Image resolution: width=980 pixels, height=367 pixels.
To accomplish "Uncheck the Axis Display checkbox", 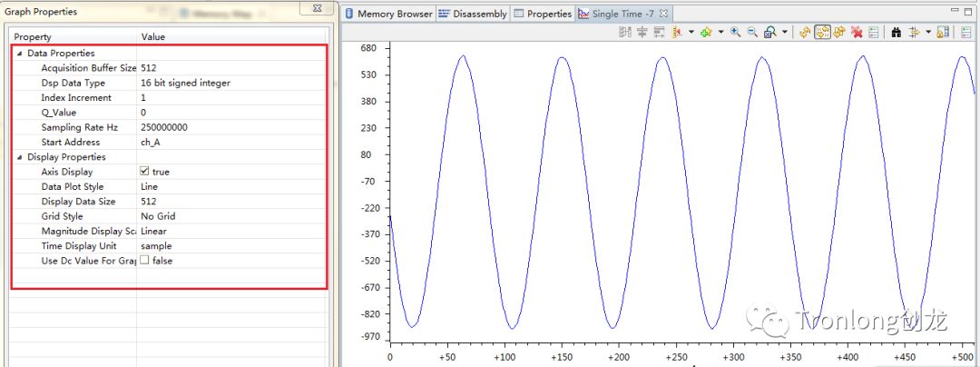I will (x=144, y=172).
